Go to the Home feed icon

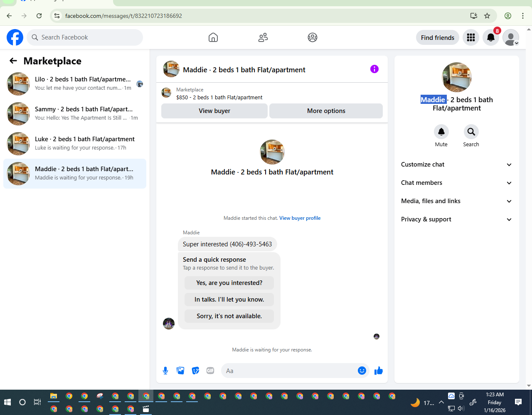(x=213, y=37)
